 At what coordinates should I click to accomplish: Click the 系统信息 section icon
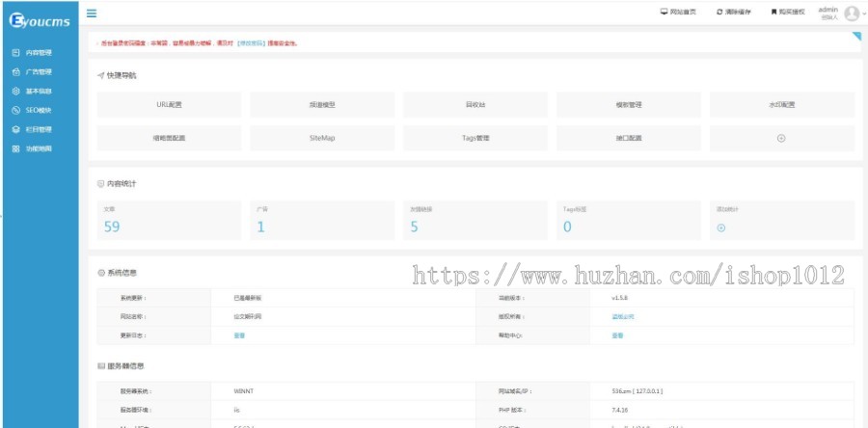coord(100,273)
